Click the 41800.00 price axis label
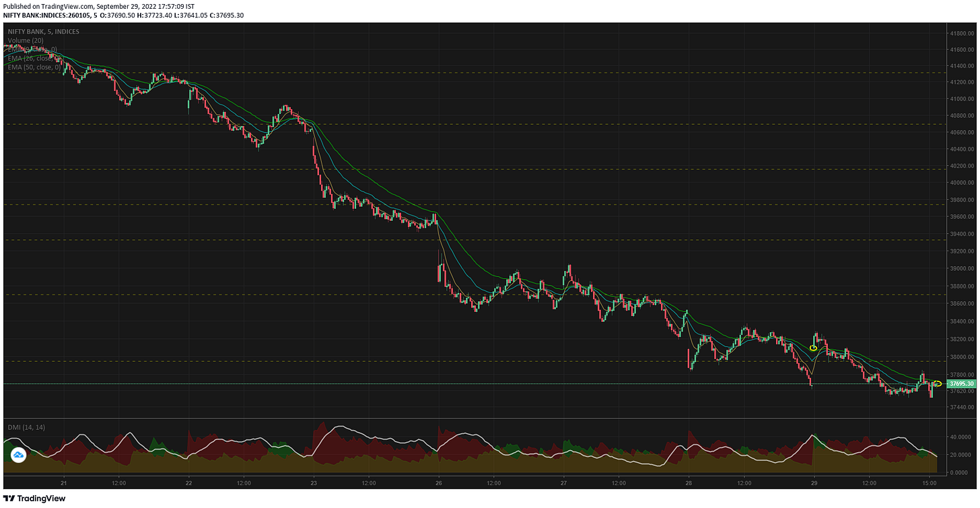Screen dimensions: 980x508 coord(961,33)
